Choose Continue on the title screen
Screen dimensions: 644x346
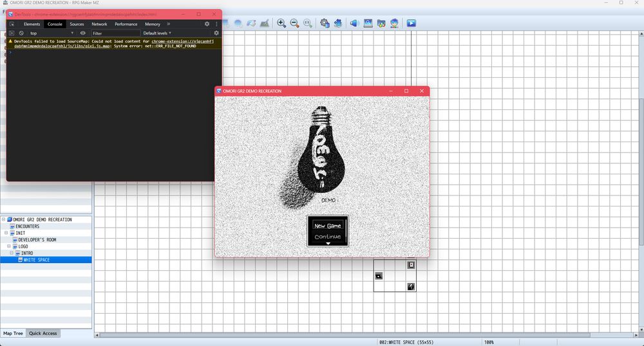tap(327, 237)
